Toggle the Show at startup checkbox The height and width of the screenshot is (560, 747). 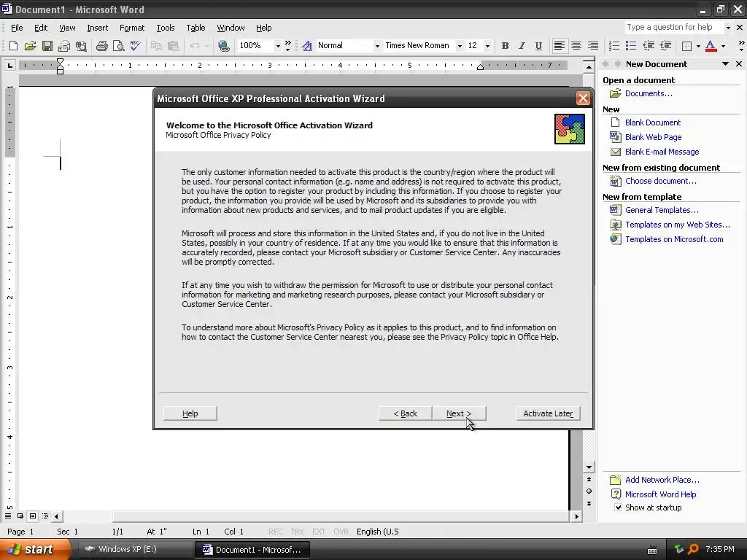618,507
